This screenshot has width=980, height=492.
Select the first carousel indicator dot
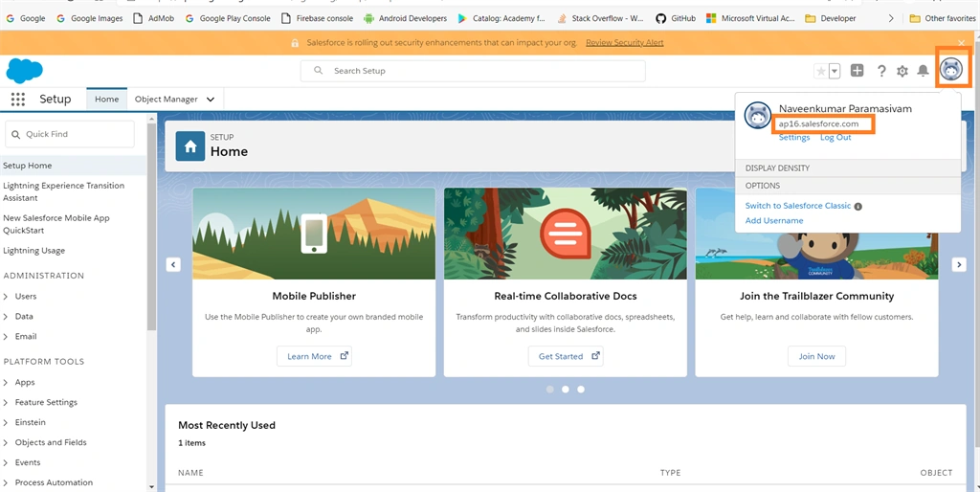(x=550, y=389)
